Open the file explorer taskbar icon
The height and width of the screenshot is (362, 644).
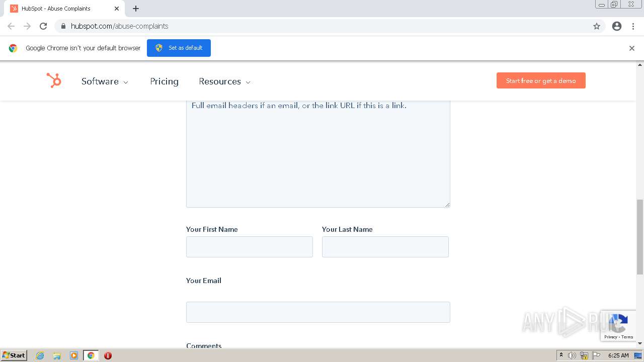(57, 355)
